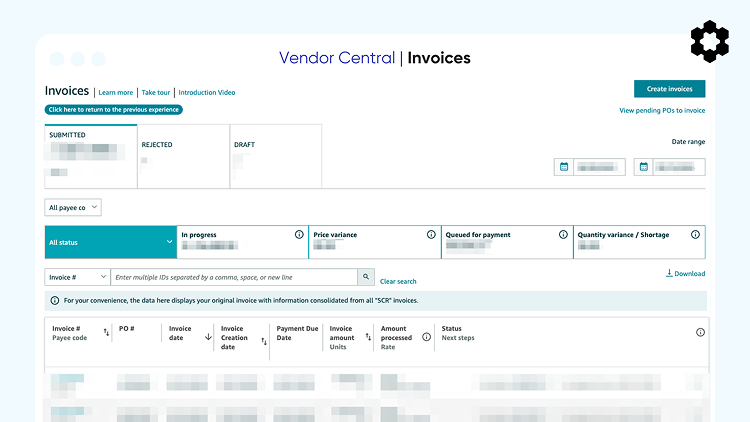Select the In progress status filter

tap(243, 242)
